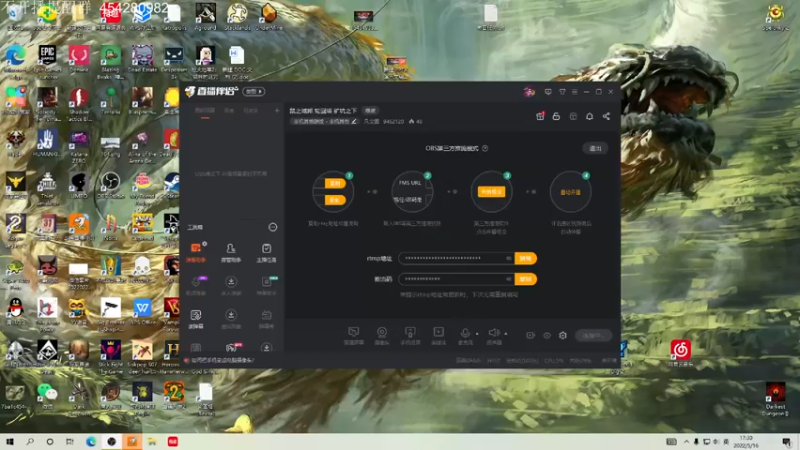
Task: Open the phone screen-cast source icon
Action: [x=410, y=335]
